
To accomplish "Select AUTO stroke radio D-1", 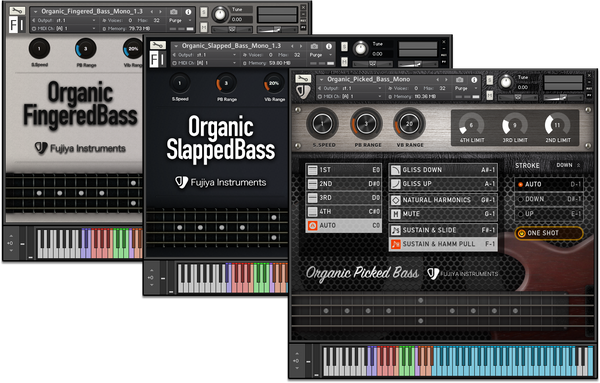I will click(x=549, y=184).
